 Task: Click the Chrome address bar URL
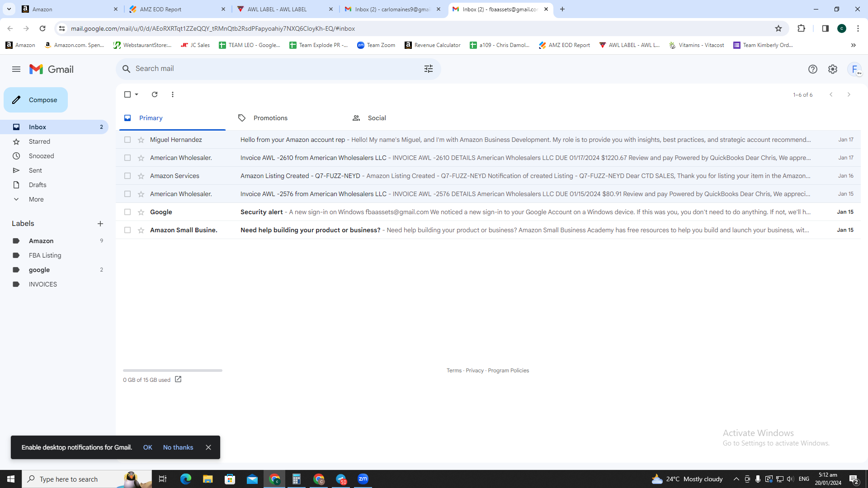[x=212, y=28]
